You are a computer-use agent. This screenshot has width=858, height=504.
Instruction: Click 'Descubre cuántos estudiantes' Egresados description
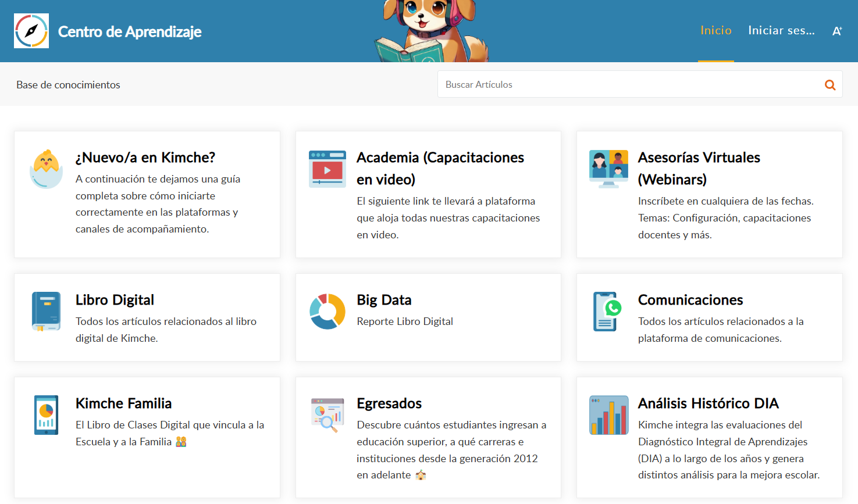click(x=451, y=450)
